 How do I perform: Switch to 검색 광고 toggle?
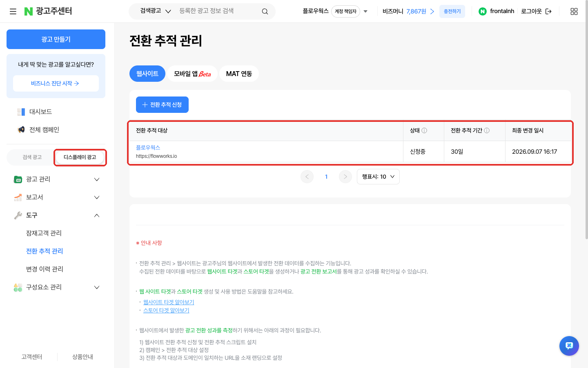point(32,157)
